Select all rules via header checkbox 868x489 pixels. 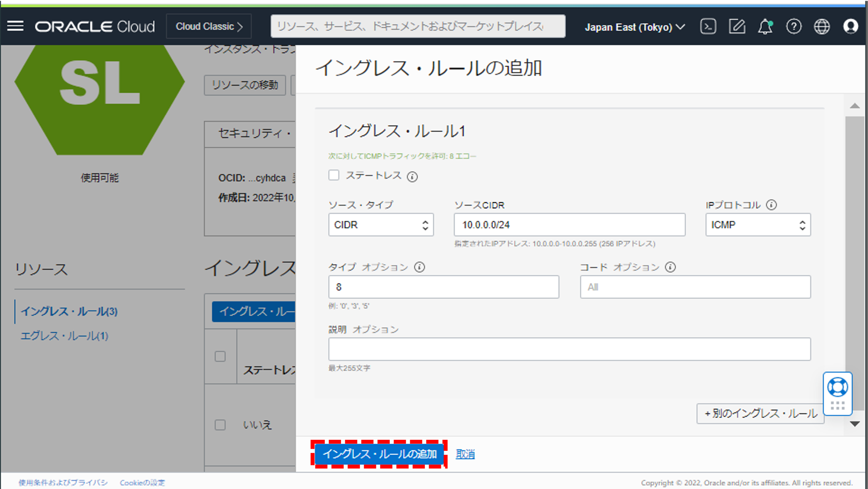click(x=220, y=356)
